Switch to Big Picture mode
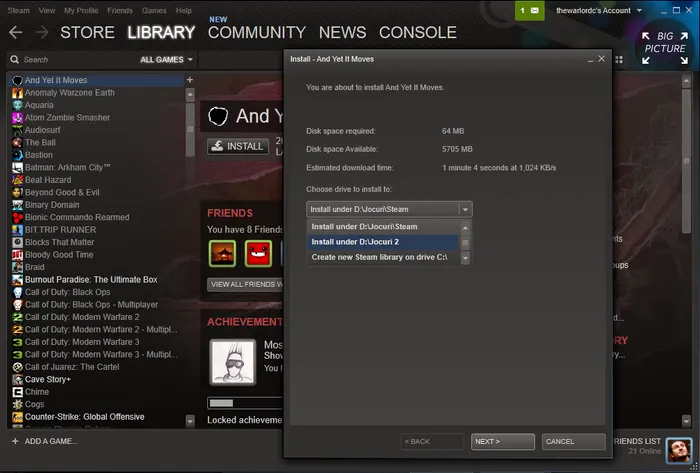Image resolution: width=700 pixels, height=473 pixels. (665, 48)
